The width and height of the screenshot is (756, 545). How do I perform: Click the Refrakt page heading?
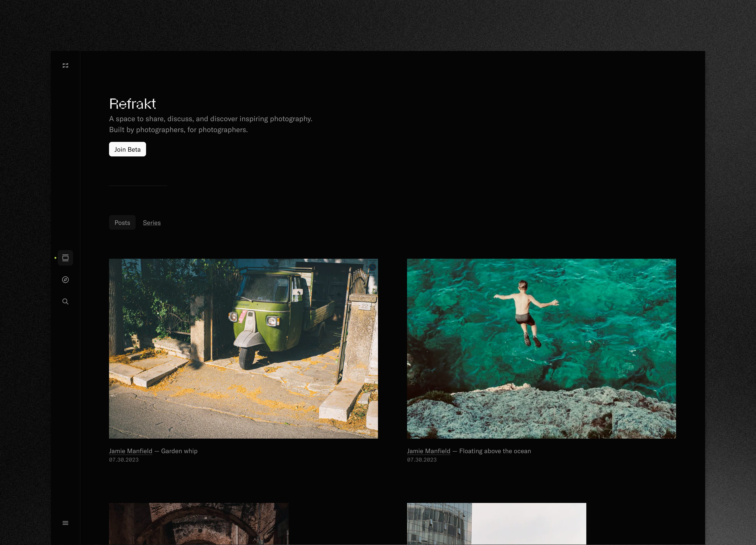(x=133, y=104)
